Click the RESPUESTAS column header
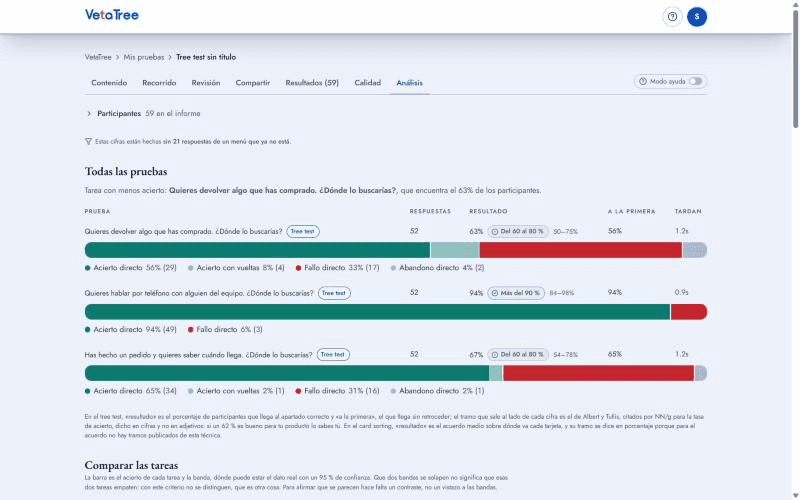The height and width of the screenshot is (500, 800). tap(430, 211)
